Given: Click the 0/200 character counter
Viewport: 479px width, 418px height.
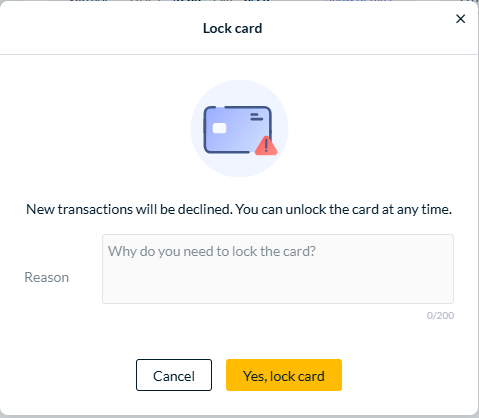Looking at the screenshot, I should tap(440, 315).
